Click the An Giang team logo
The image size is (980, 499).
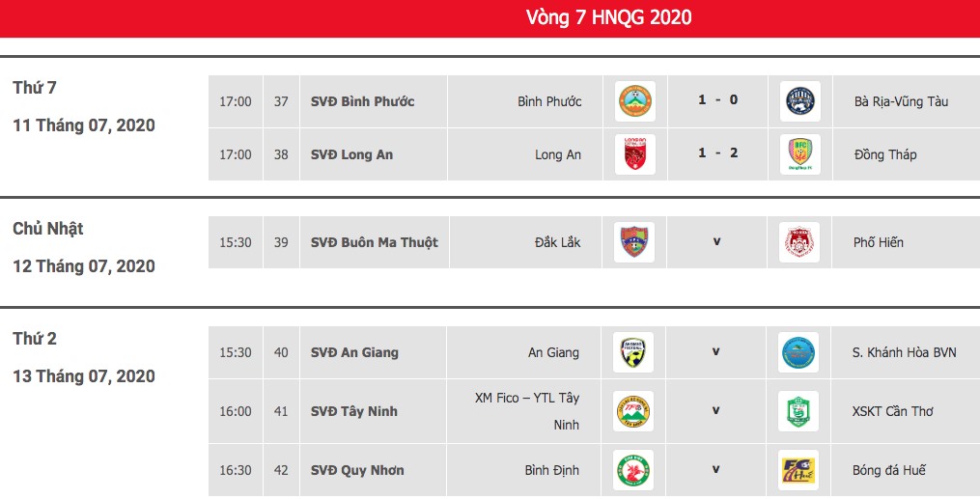(x=633, y=352)
